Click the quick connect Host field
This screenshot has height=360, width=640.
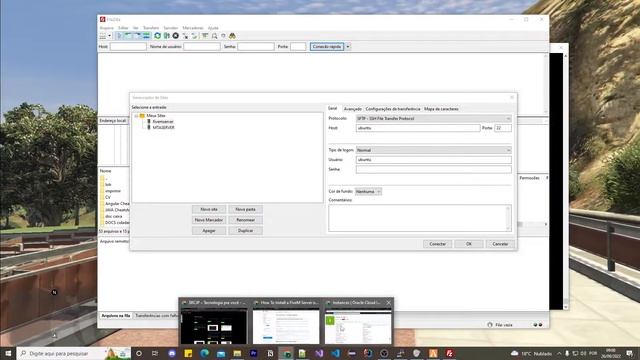(x=128, y=47)
